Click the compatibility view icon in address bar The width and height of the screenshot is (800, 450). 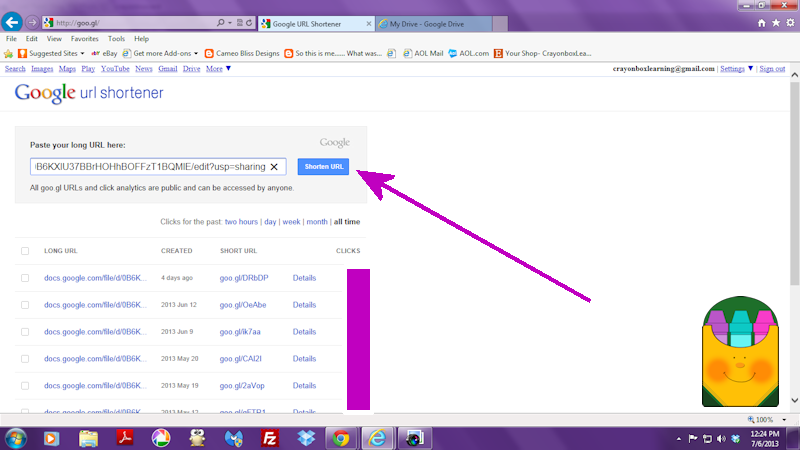[240, 23]
